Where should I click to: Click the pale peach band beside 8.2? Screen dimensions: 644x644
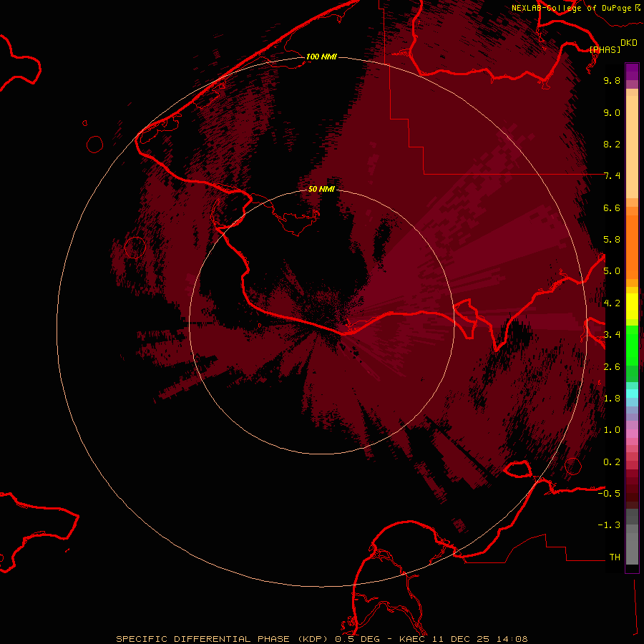coord(632,147)
